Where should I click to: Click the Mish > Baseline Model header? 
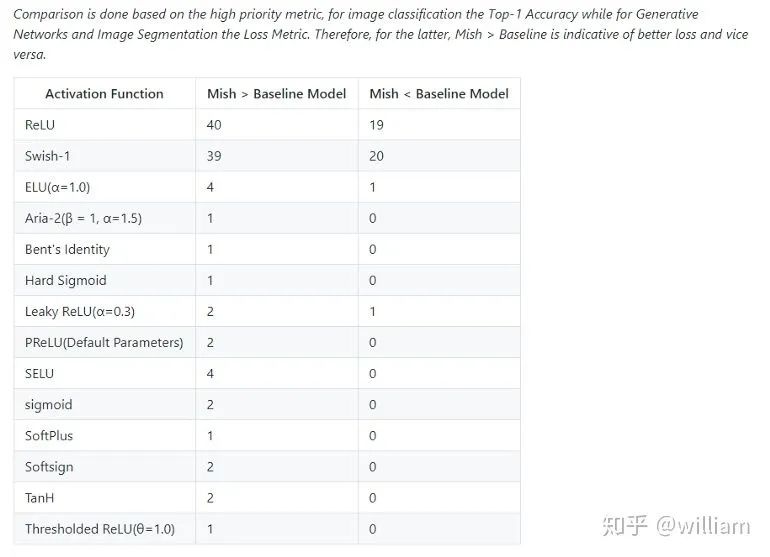click(x=277, y=94)
